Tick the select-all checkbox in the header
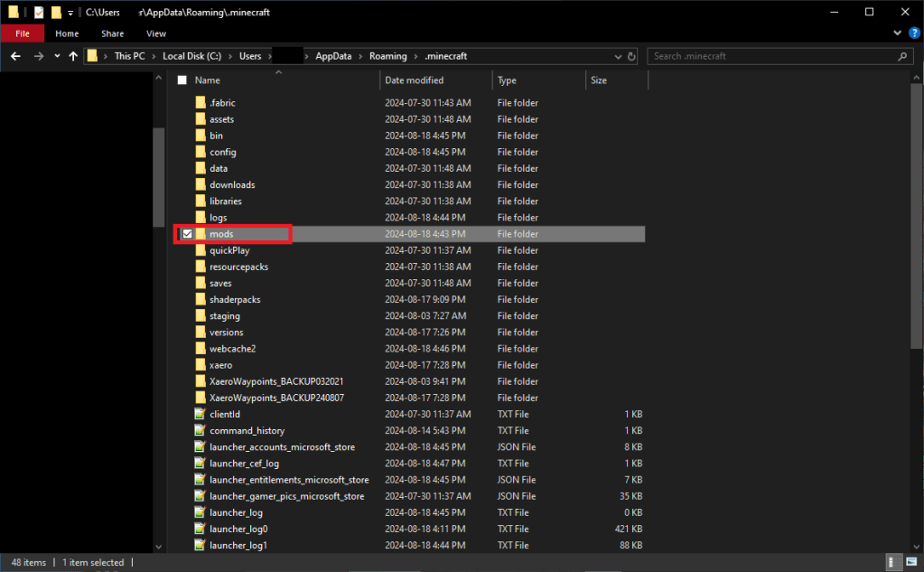924x572 pixels. tap(182, 80)
